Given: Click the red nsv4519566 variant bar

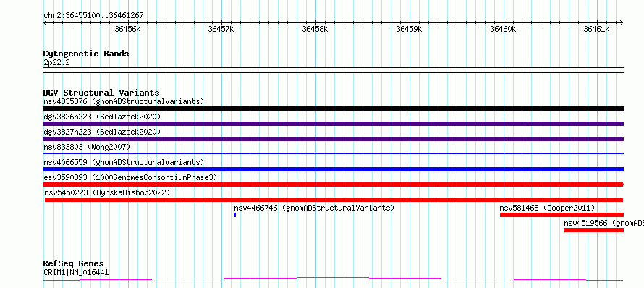Looking at the screenshot, I should click(594, 230).
